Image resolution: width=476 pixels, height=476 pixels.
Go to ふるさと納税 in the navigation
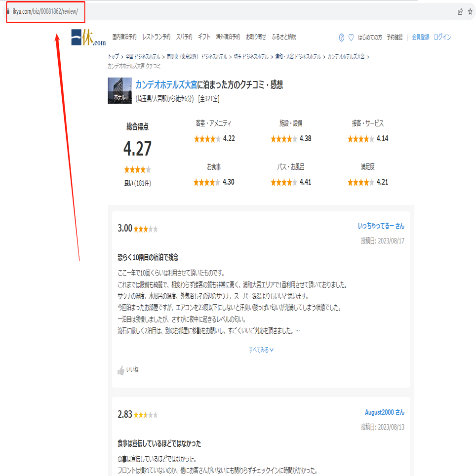tap(284, 37)
